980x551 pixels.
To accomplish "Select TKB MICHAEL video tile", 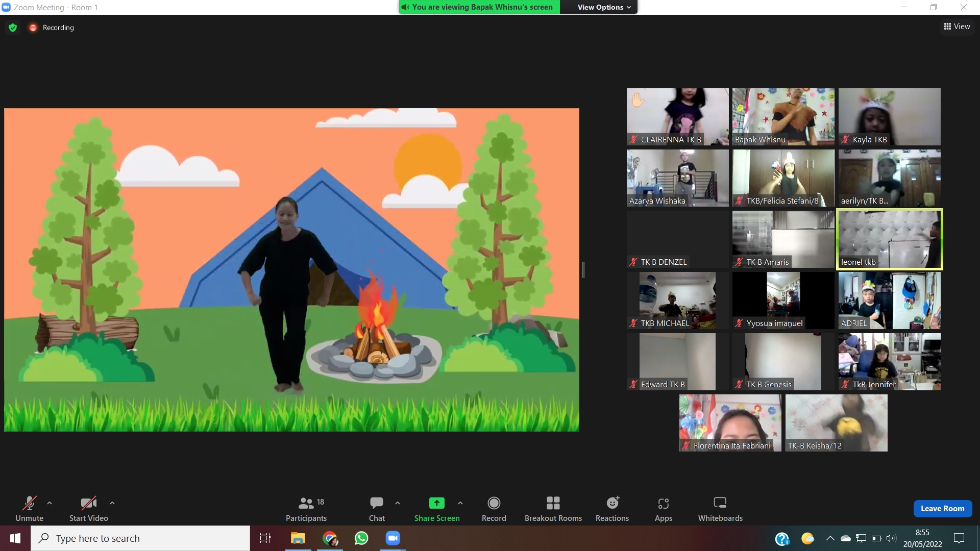I will (x=677, y=300).
